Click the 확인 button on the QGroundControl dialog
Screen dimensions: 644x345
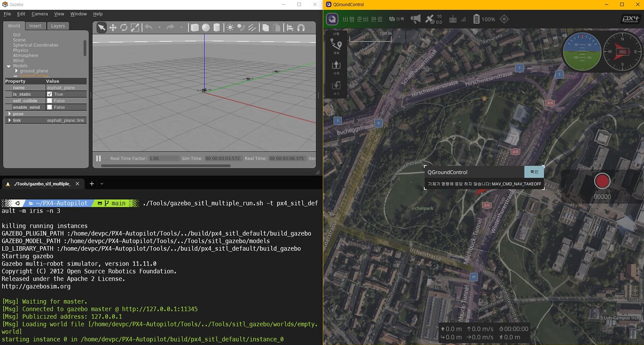tap(534, 172)
